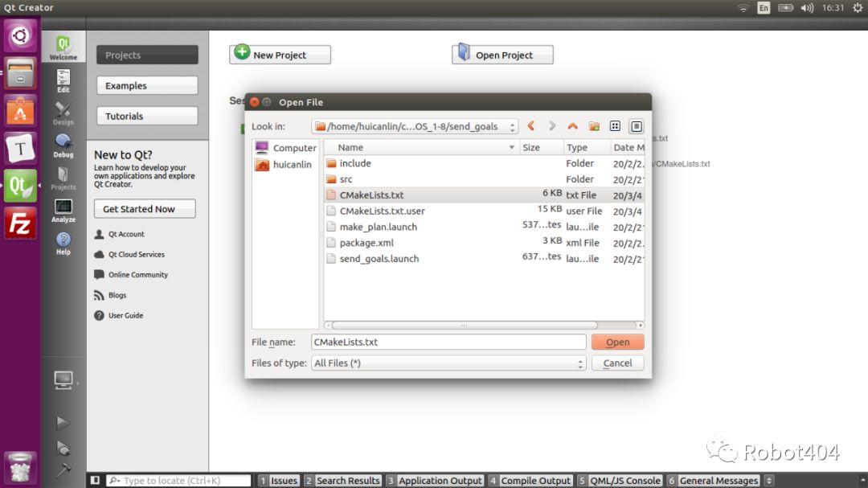
Task: Go to parent directory using up arrow
Action: pos(572,126)
